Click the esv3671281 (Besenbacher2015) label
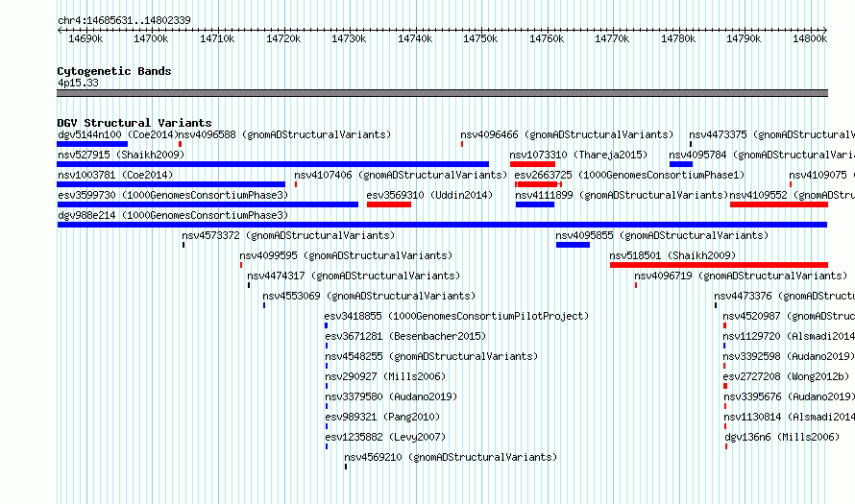 click(405, 336)
